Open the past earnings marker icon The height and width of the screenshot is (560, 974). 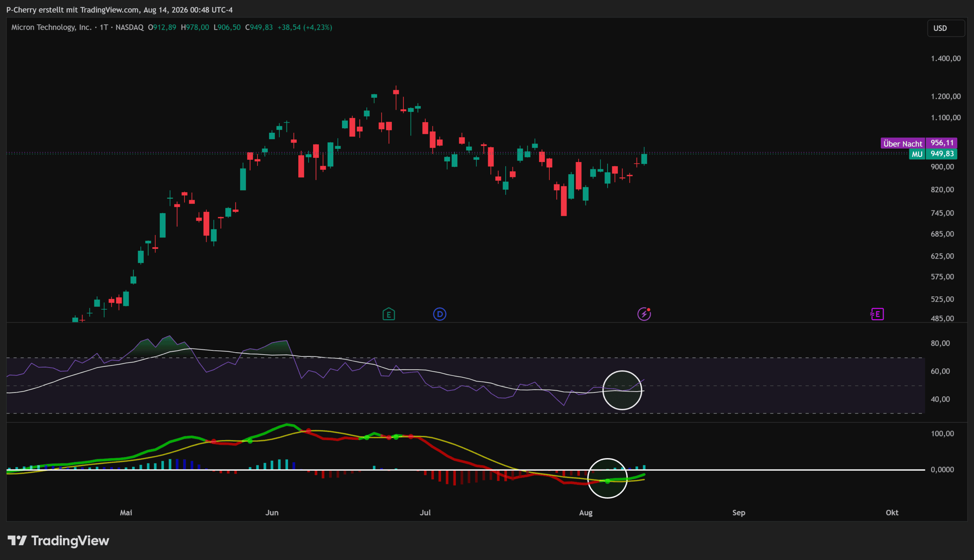pos(389,314)
